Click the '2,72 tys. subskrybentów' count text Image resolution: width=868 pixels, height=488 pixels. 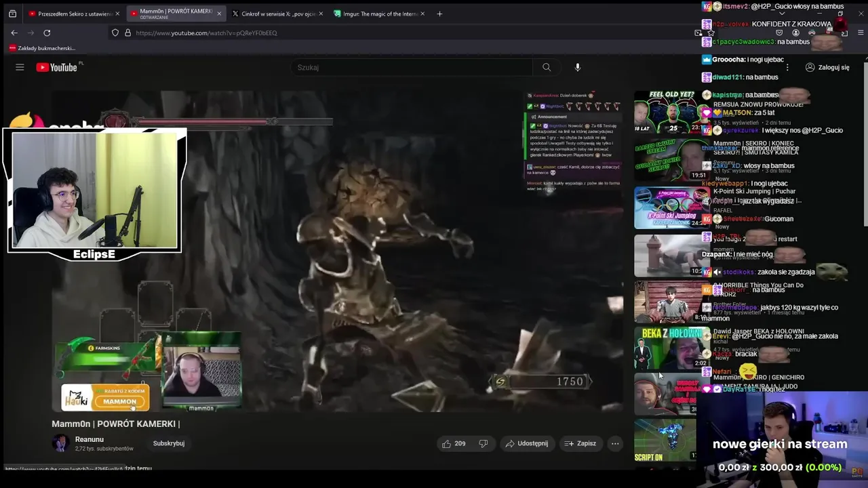click(x=104, y=449)
